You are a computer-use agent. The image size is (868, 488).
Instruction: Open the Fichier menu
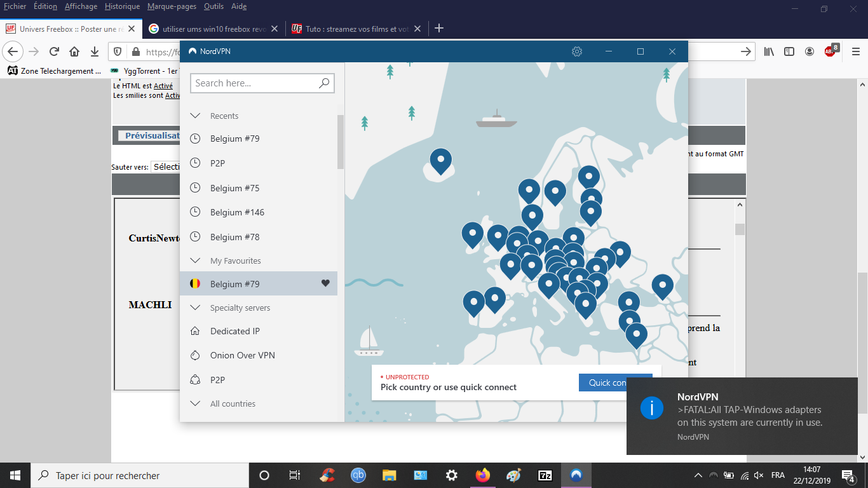(x=15, y=6)
